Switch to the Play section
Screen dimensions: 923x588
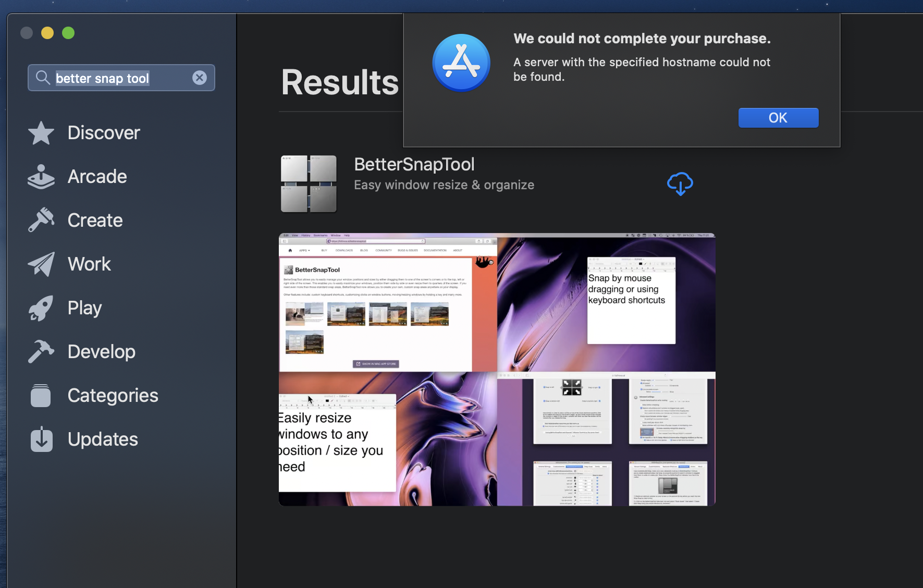pyautogui.click(x=84, y=308)
